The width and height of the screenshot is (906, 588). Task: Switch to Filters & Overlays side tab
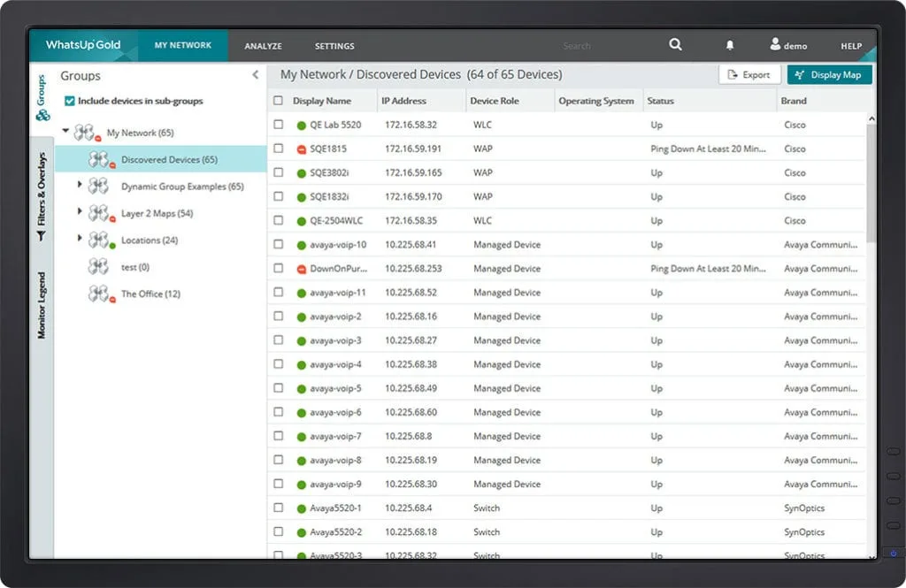point(41,196)
